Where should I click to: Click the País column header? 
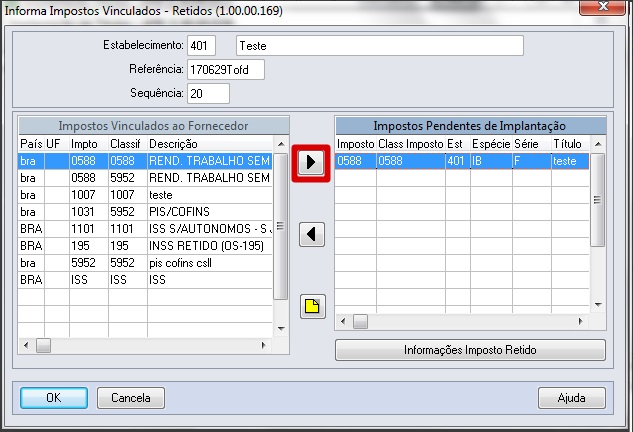click(x=31, y=144)
